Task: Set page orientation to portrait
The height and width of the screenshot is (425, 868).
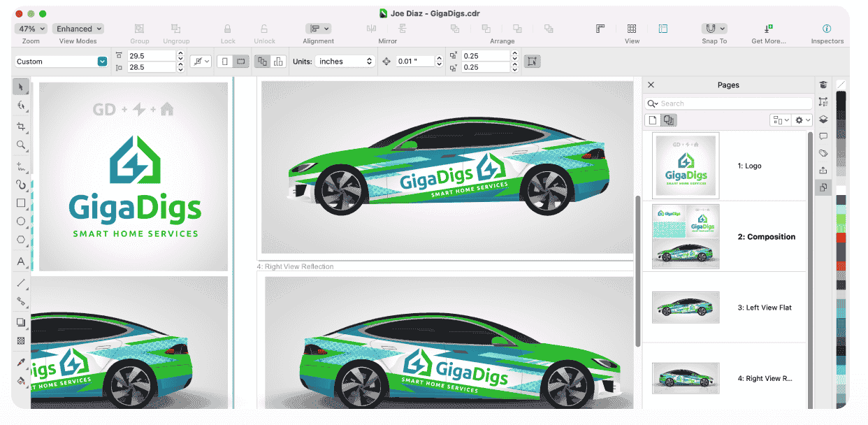Action: tap(225, 62)
